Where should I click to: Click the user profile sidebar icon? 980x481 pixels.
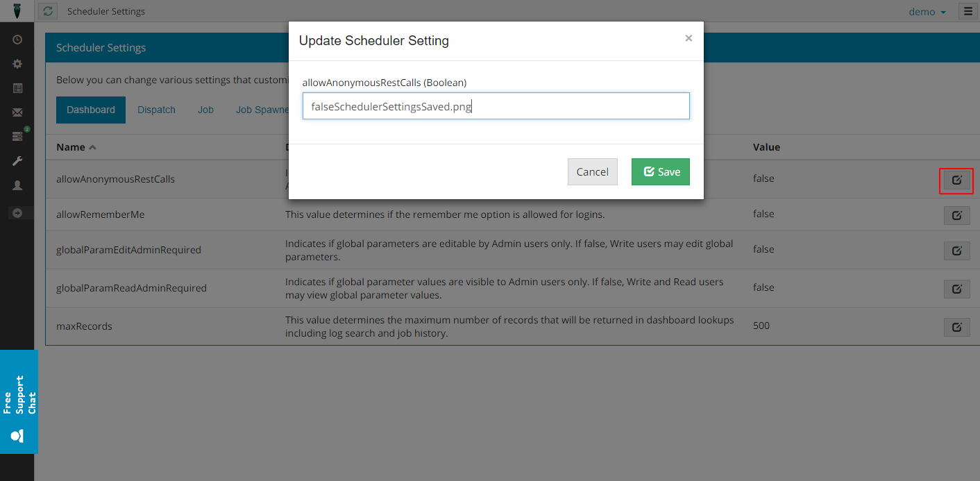(17, 185)
